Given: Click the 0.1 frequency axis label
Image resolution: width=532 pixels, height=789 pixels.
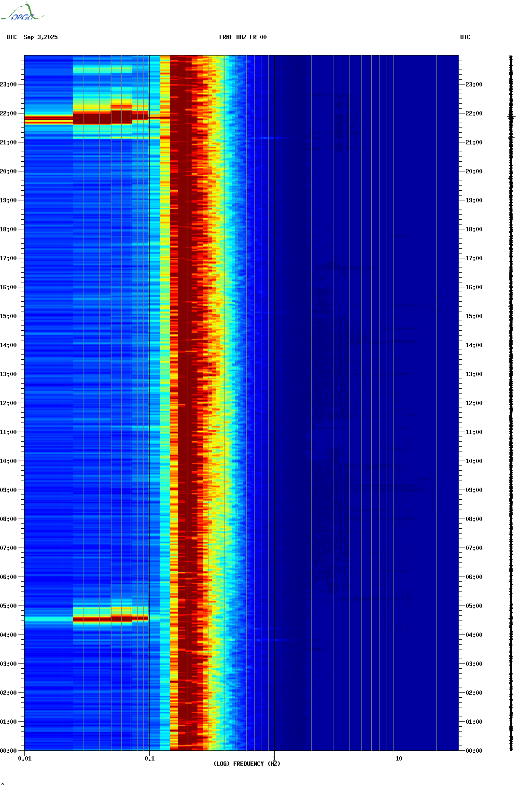Looking at the screenshot, I should point(150,759).
